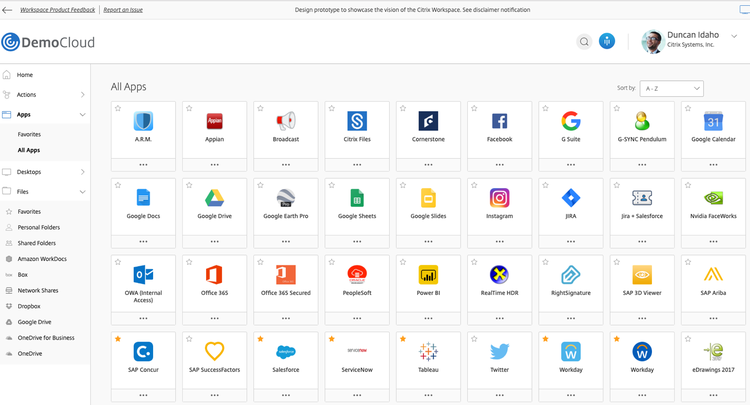750x405 pixels.
Task: Open the more options dots under Office 365
Action: coord(214,318)
